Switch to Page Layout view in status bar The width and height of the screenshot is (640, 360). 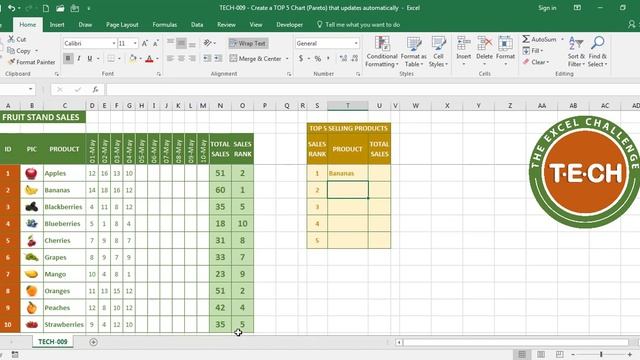pos(541,354)
